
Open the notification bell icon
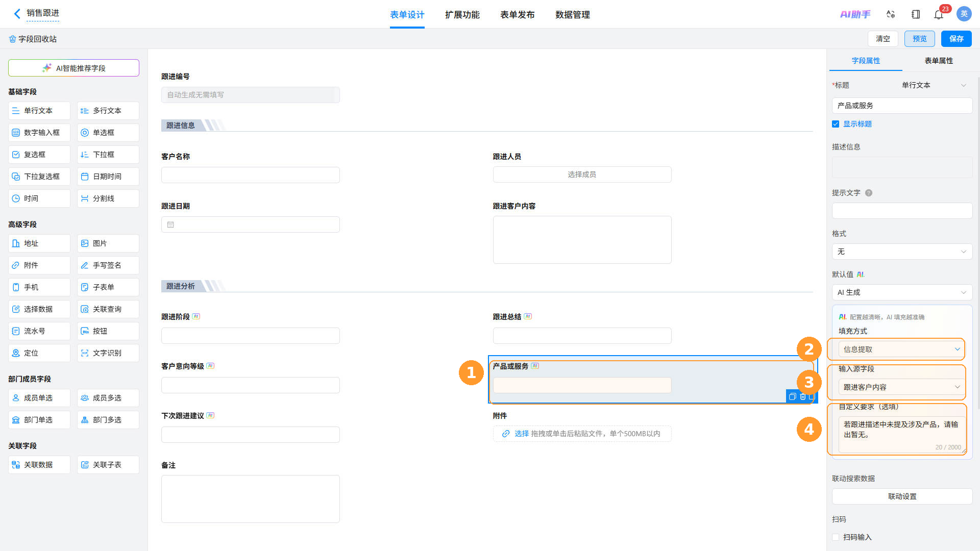939,15
